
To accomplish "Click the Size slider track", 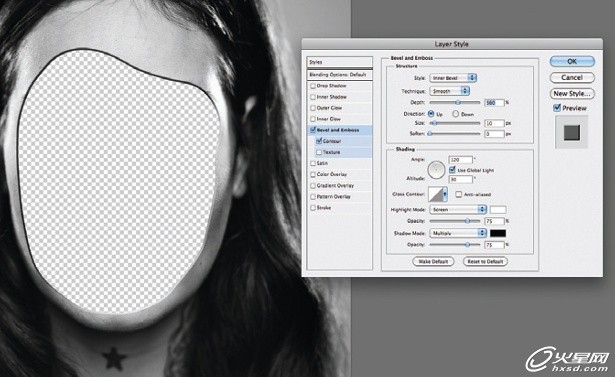I will click(455, 123).
